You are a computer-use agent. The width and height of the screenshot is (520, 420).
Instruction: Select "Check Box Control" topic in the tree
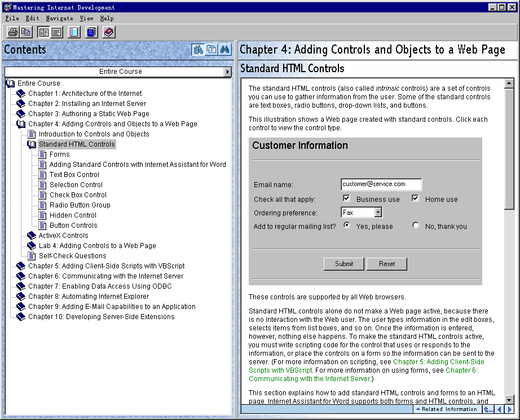click(x=78, y=195)
